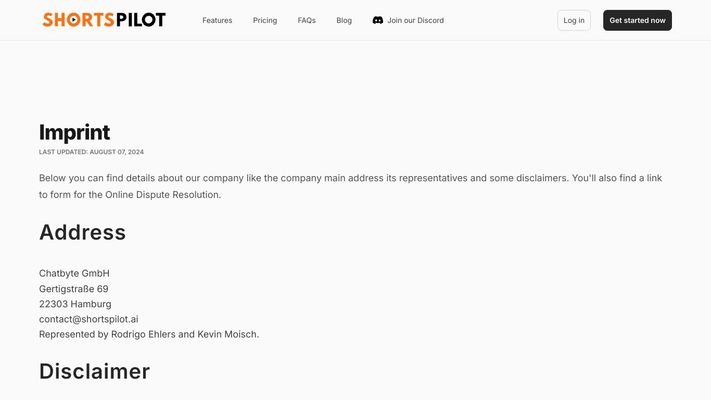Click the Imprint page heading
The width and height of the screenshot is (711, 400).
[74, 132]
